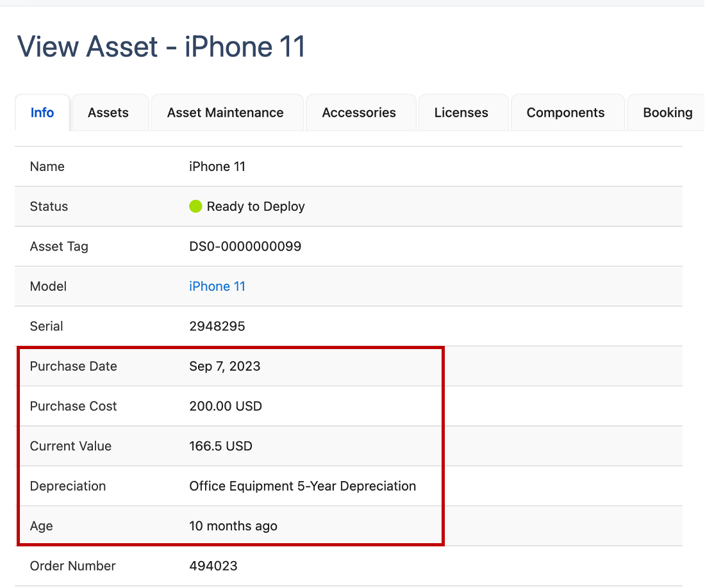The image size is (705, 588).
Task: Switch to the Info tab
Action: coord(42,113)
